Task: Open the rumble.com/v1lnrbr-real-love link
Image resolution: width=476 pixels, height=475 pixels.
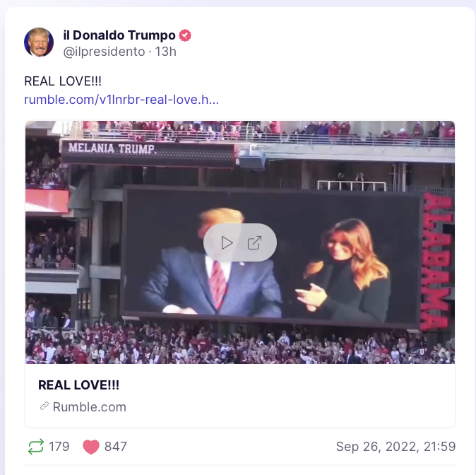Action: coord(121,100)
